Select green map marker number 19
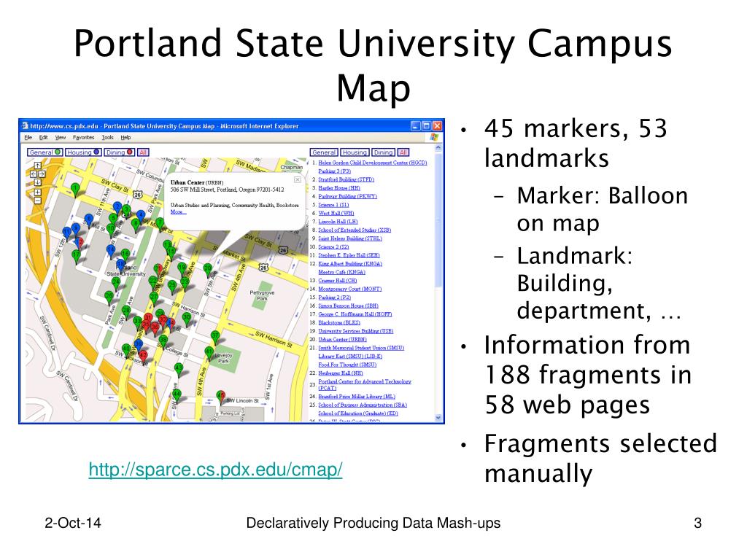Viewport: 747px width, 560px height. click(182, 269)
